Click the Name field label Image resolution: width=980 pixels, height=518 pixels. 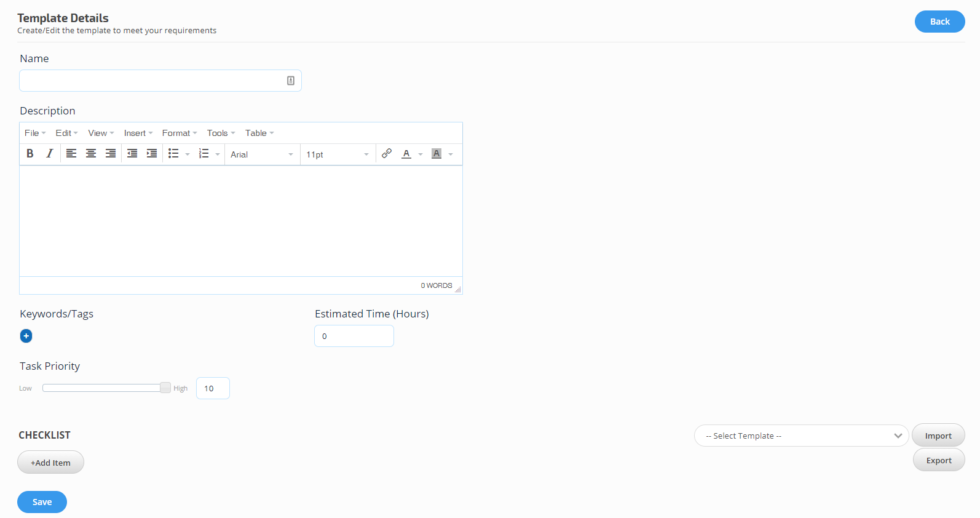click(34, 58)
